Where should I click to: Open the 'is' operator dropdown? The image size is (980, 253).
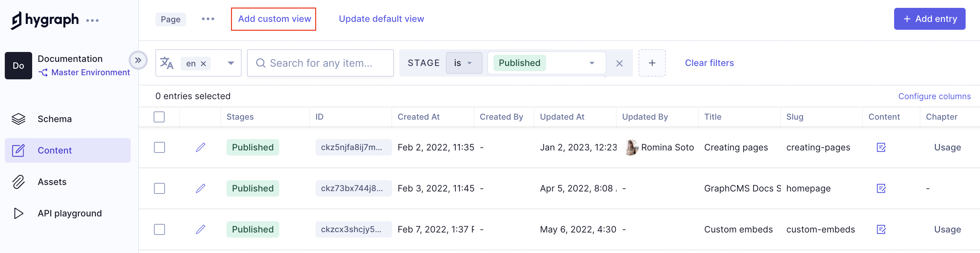pos(463,63)
